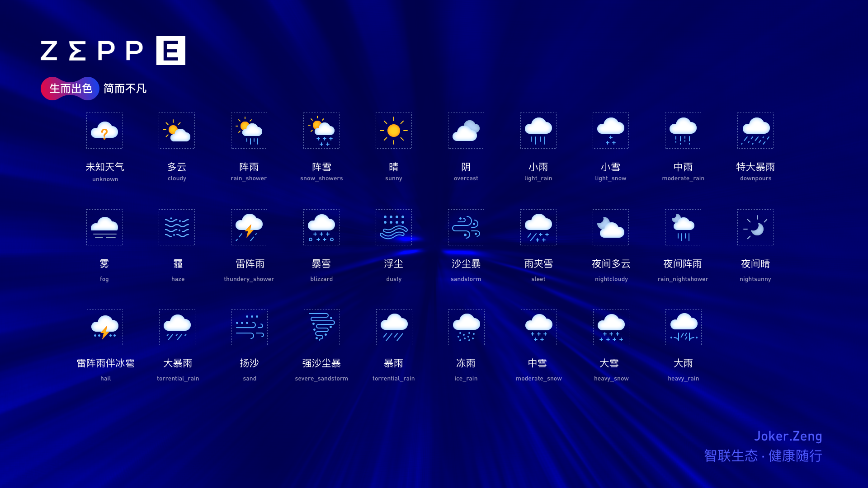Click the 雨夹雪 label text
The image size is (868, 488).
(538, 264)
